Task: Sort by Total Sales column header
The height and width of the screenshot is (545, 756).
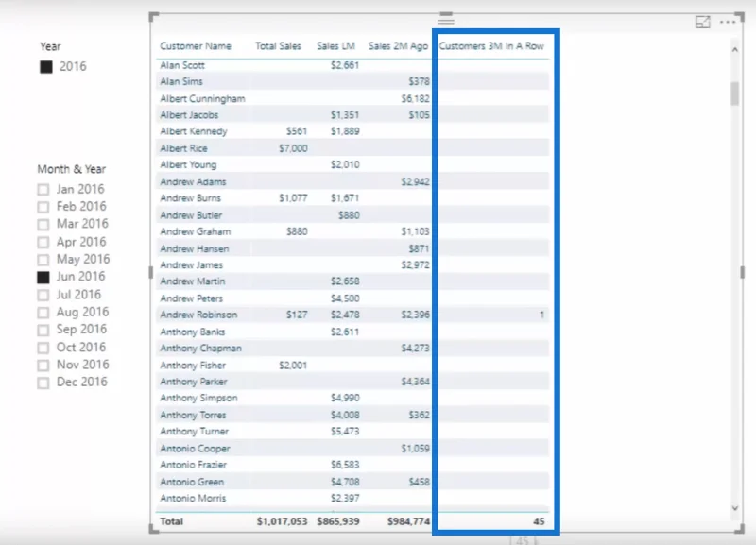Action: click(x=278, y=46)
